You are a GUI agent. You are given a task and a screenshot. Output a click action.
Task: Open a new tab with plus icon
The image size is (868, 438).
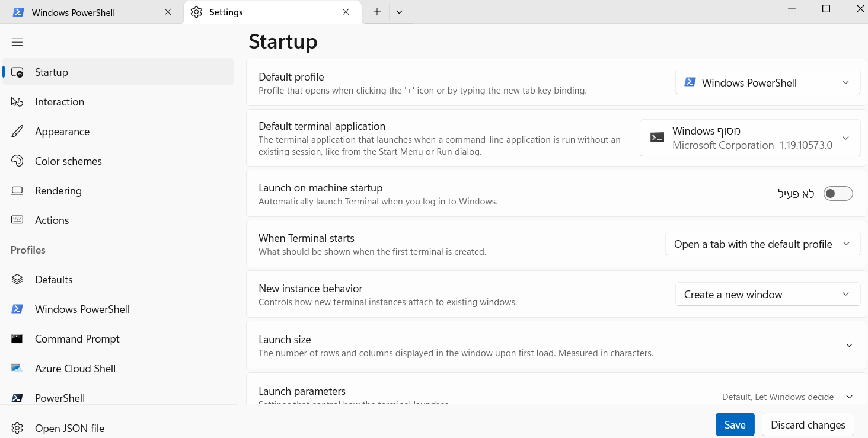pyautogui.click(x=376, y=12)
